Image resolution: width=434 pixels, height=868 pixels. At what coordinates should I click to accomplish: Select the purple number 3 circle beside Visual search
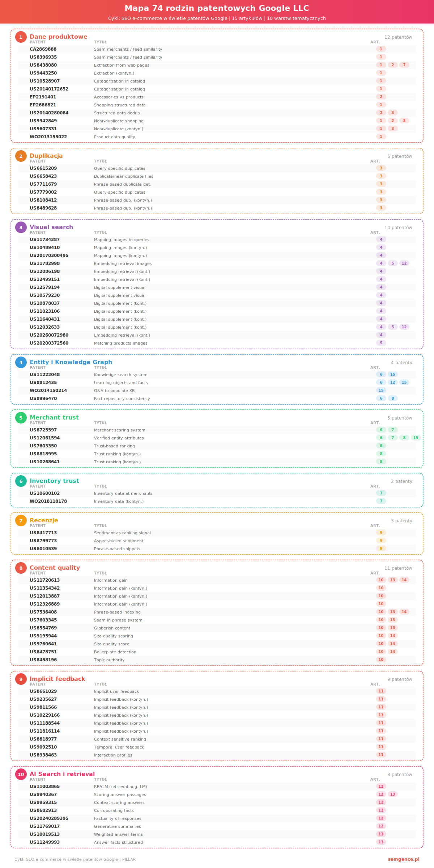(21, 227)
